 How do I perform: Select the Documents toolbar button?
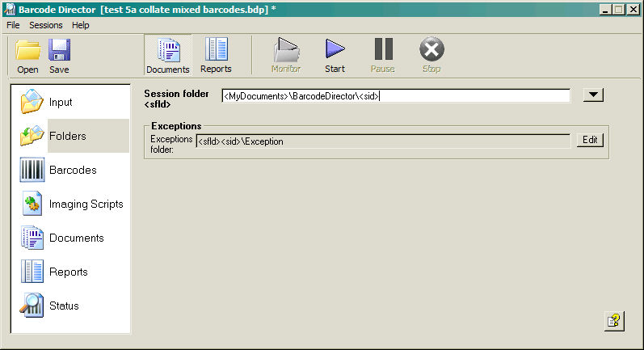(x=167, y=54)
